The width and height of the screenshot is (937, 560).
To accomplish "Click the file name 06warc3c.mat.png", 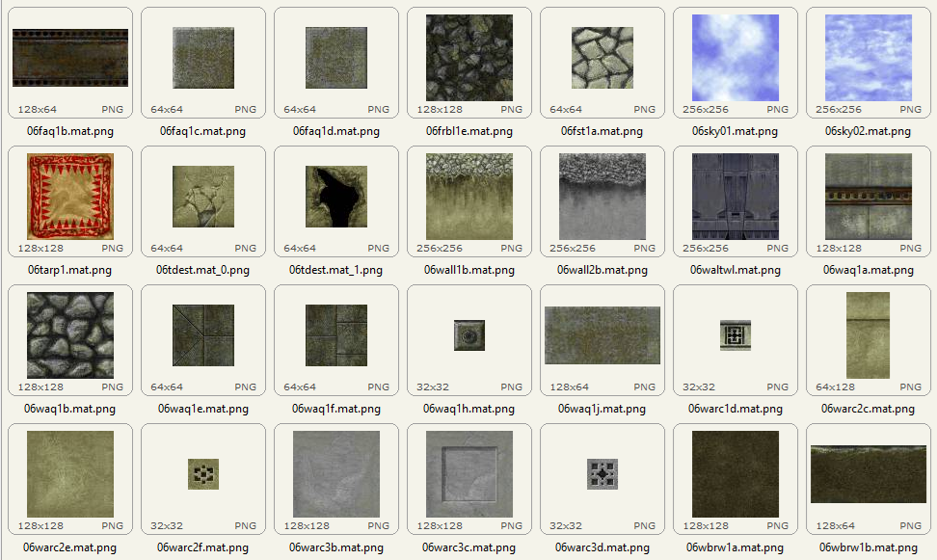I will (x=469, y=547).
